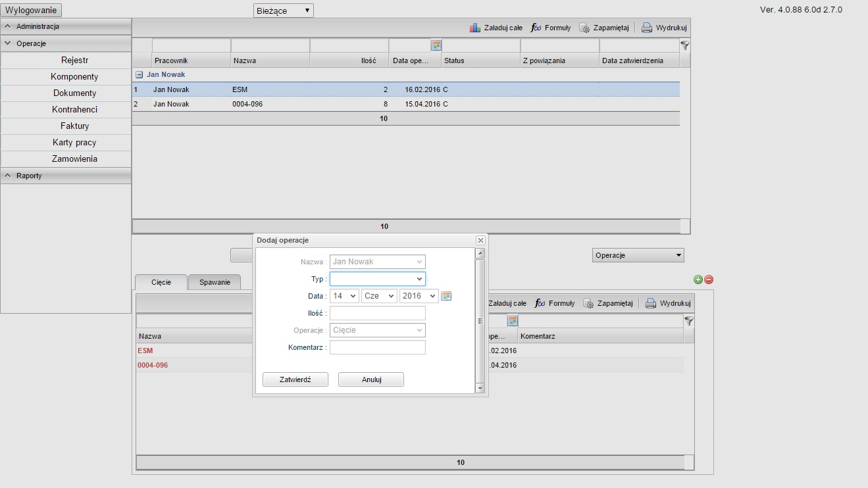Screen dimensions: 868x488
Task: Click Wydrukuj in lower toolbar
Action: [668, 303]
